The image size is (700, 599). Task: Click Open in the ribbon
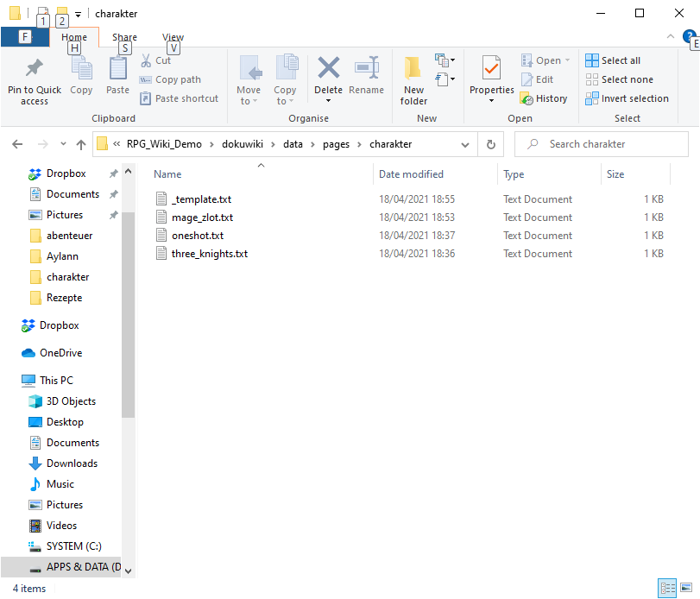tap(545, 60)
